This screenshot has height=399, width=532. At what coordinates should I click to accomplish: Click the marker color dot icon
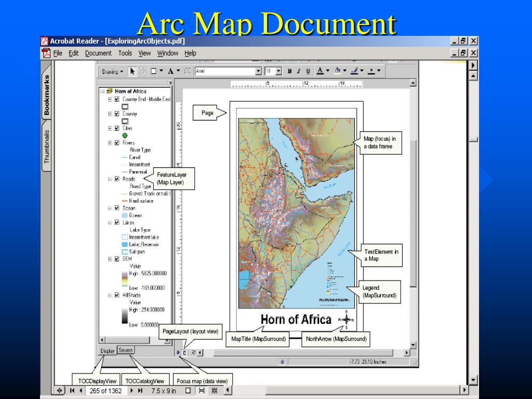(371, 71)
